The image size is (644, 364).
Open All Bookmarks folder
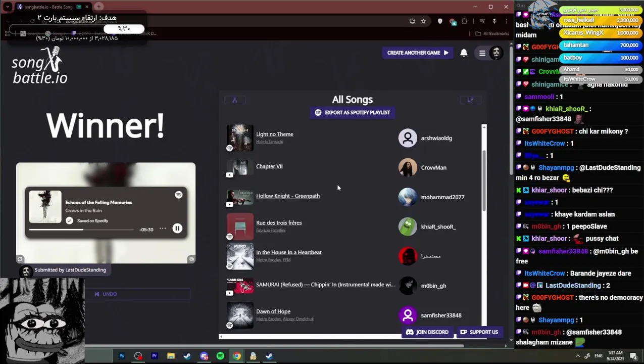tap(492, 33)
